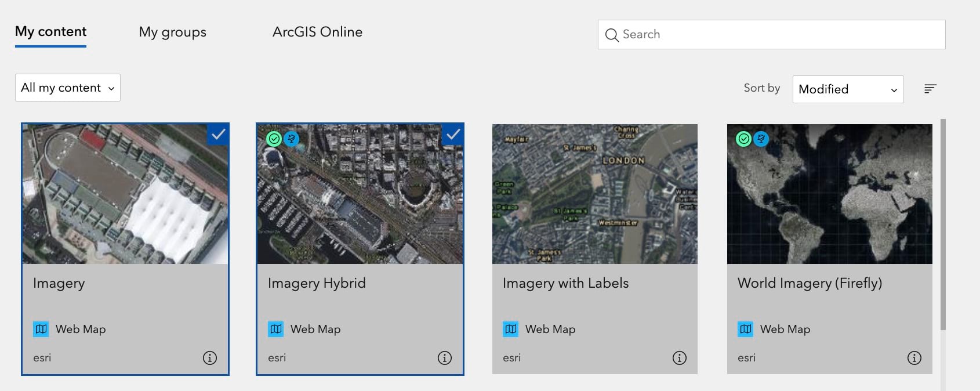Click the World Imagery (Firefly) title

(x=810, y=283)
